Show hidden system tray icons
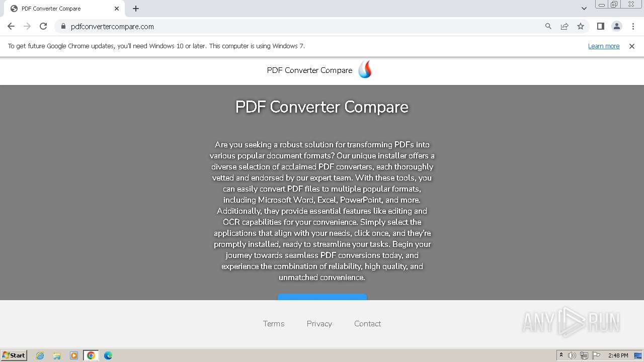This screenshot has width=644, height=362. [561, 355]
